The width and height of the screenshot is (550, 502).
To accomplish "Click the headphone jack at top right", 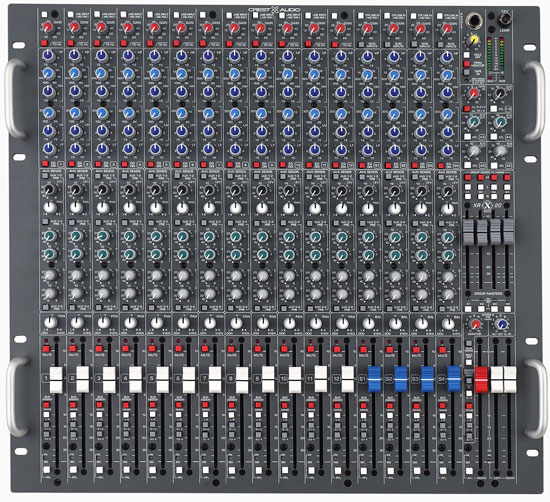I will coord(475,20).
